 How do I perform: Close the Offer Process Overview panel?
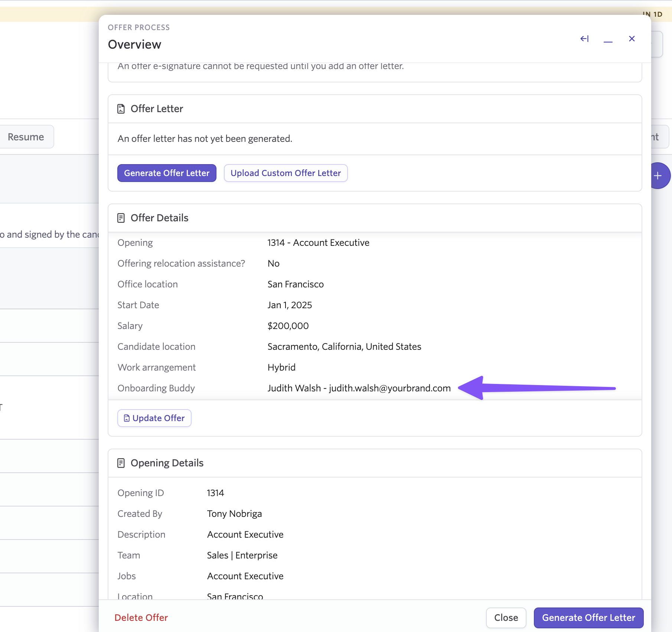(632, 39)
